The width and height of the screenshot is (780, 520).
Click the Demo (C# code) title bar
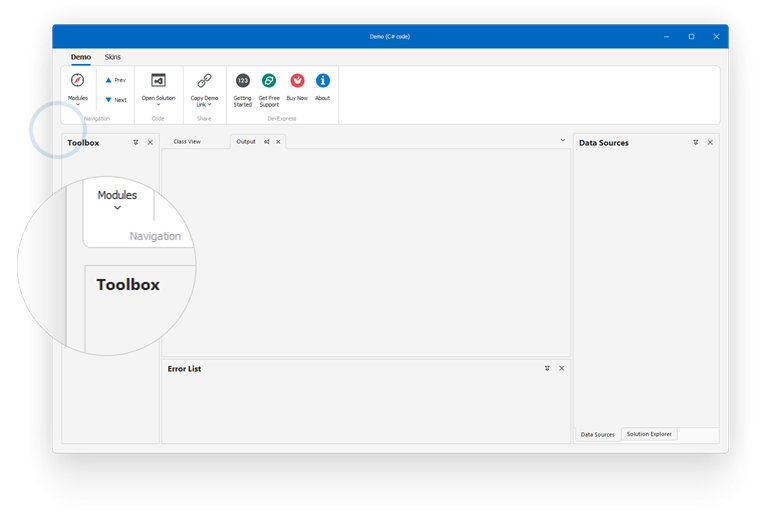pyautogui.click(x=390, y=36)
